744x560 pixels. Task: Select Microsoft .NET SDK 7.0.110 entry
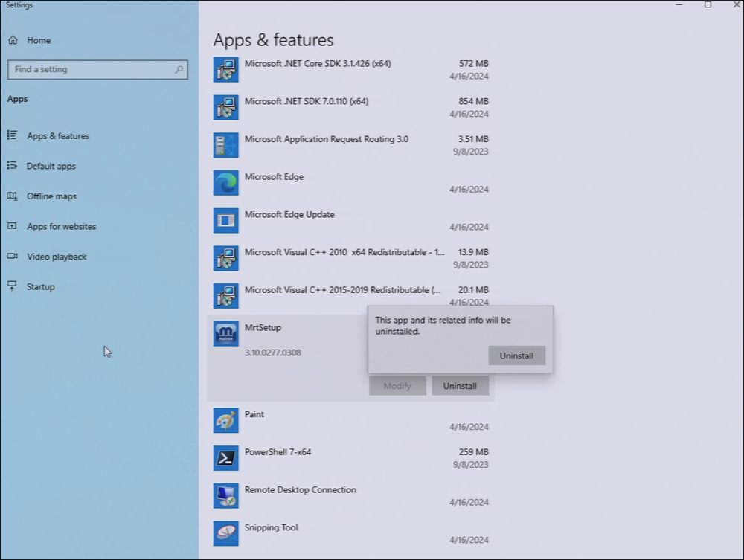307,102
